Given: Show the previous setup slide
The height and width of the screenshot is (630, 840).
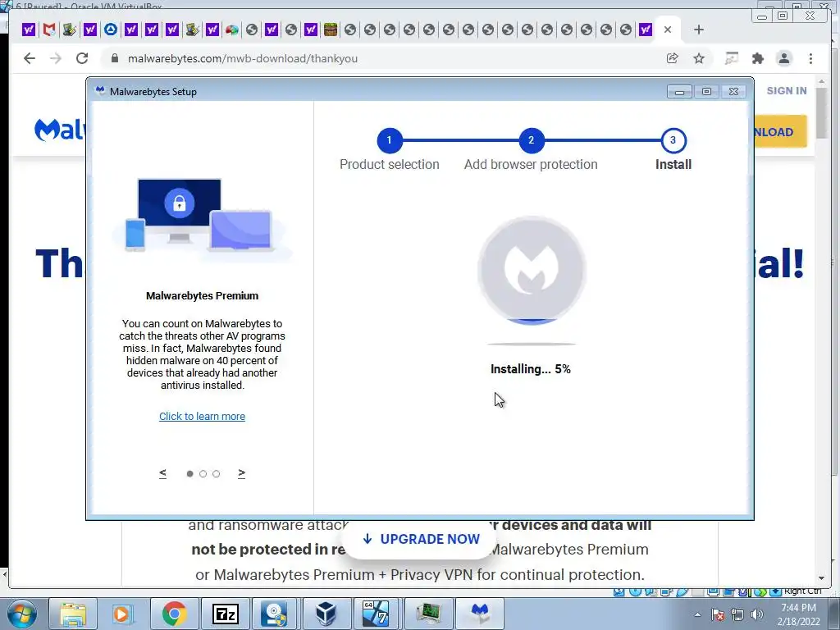Looking at the screenshot, I should [x=163, y=473].
